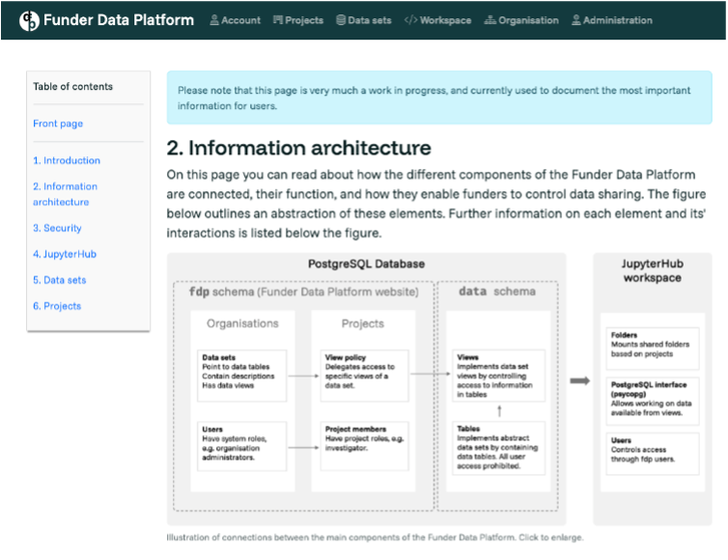Select 2. Information architecture contents link
The width and height of the screenshot is (728, 560).
[65, 194]
